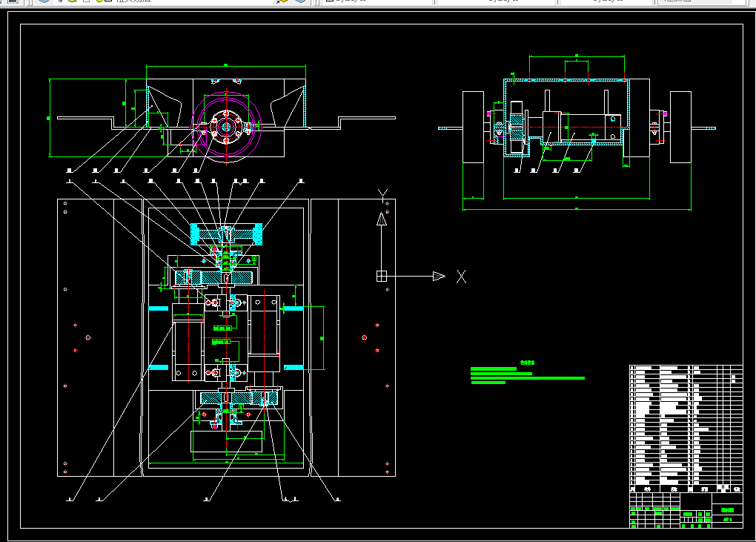Click the parts list table
The image size is (756, 542).
coord(686,429)
